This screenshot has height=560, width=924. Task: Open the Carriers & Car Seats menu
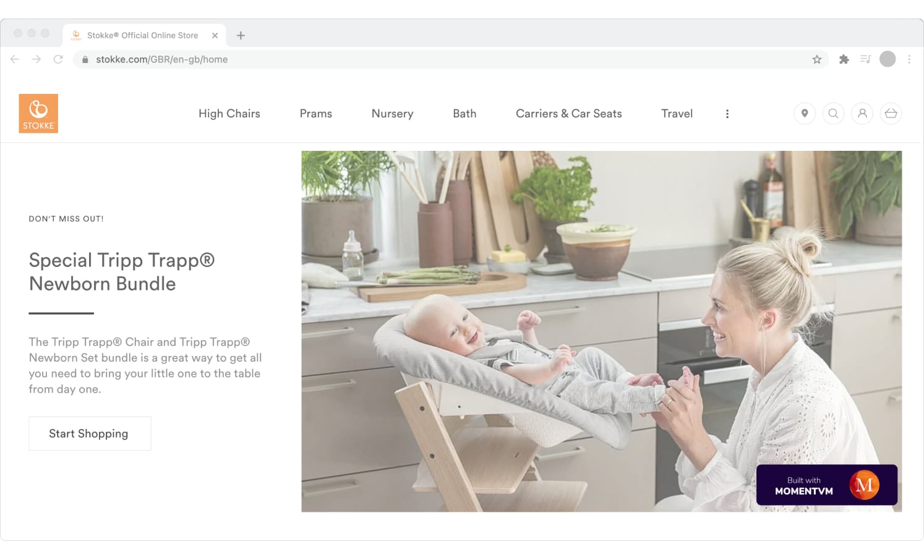click(x=569, y=114)
